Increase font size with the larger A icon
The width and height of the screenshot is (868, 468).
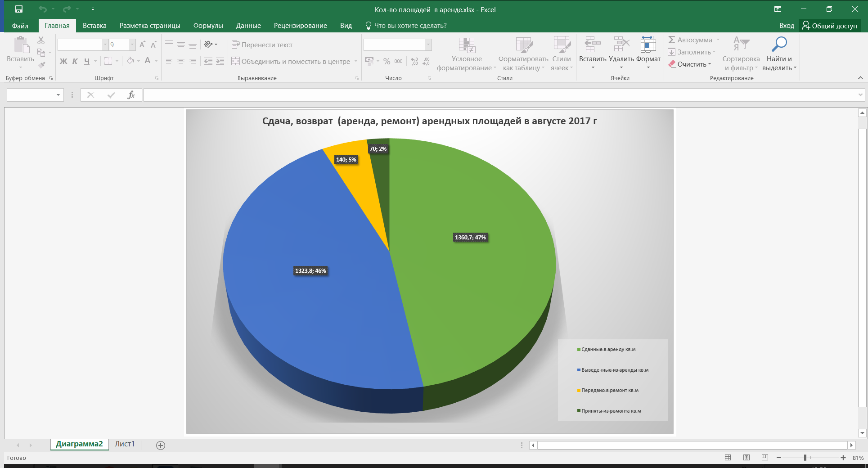pos(142,45)
